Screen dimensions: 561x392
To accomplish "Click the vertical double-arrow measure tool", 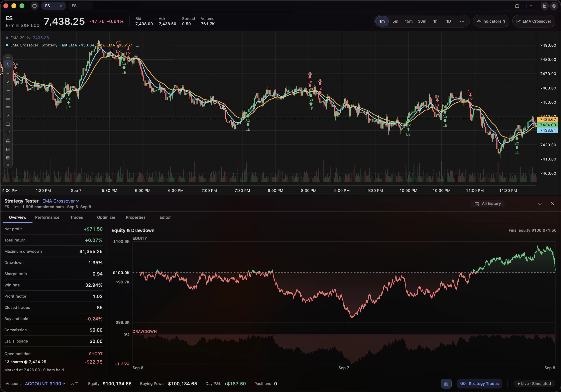I will click(x=8, y=165).
